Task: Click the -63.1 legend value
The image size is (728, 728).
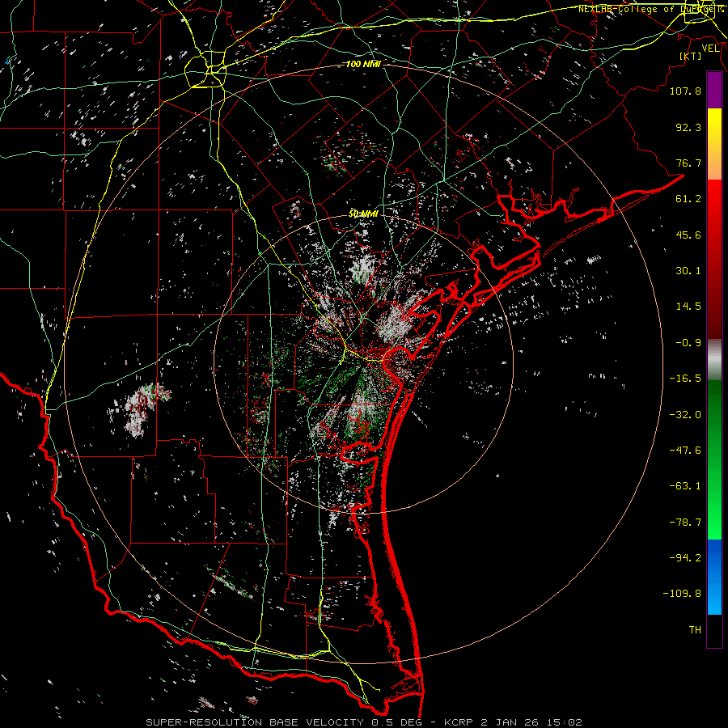Action: click(685, 486)
